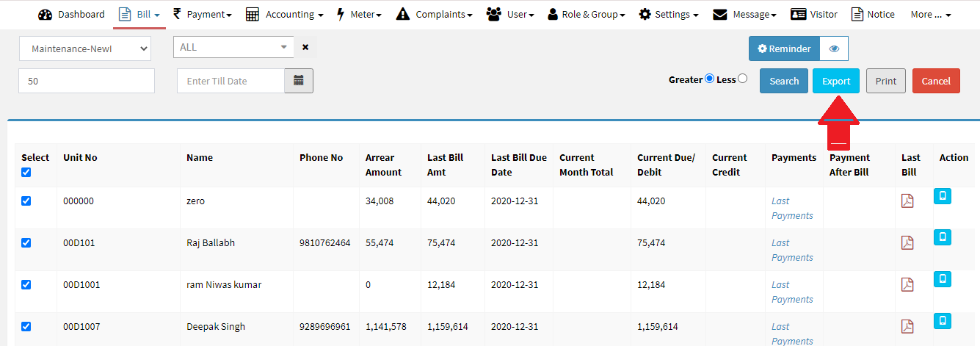Open the Accounting menu
This screenshot has width=980, height=346.
click(285, 14)
